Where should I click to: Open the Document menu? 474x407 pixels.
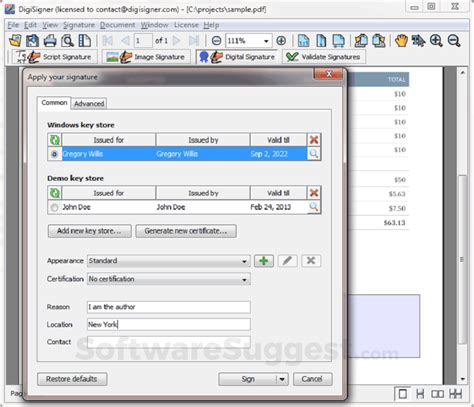(x=118, y=25)
